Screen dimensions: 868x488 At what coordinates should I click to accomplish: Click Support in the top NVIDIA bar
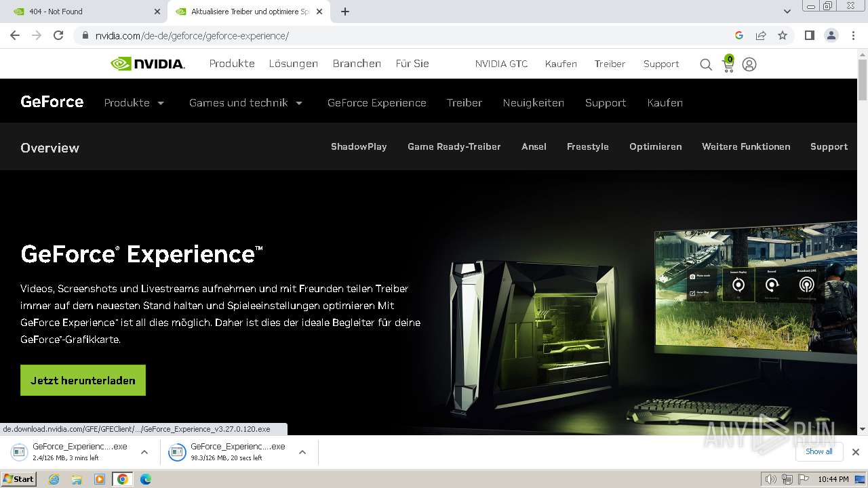(661, 64)
